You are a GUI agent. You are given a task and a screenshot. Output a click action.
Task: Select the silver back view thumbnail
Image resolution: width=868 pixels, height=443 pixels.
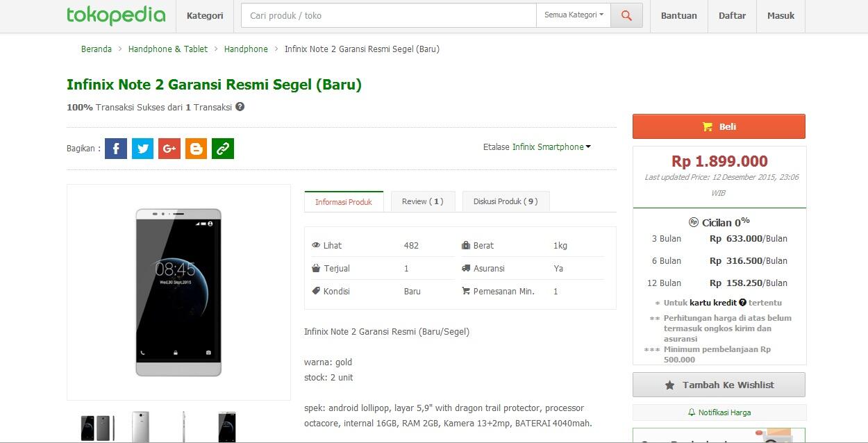tap(140, 427)
